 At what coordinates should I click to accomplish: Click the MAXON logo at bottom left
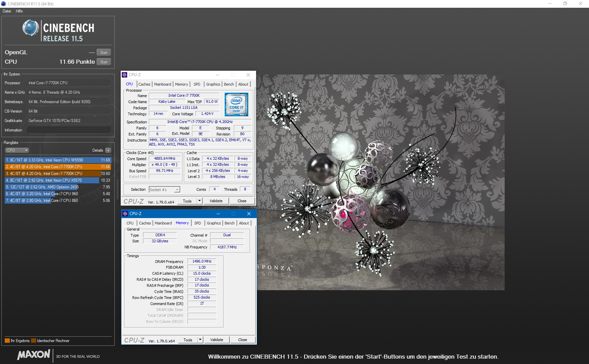(x=34, y=355)
